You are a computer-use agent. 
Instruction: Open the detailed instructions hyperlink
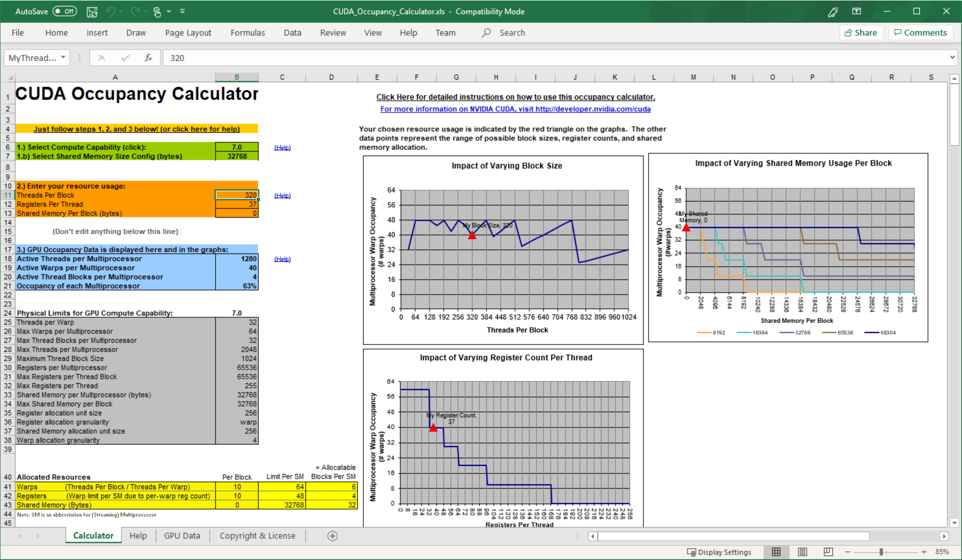(515, 97)
